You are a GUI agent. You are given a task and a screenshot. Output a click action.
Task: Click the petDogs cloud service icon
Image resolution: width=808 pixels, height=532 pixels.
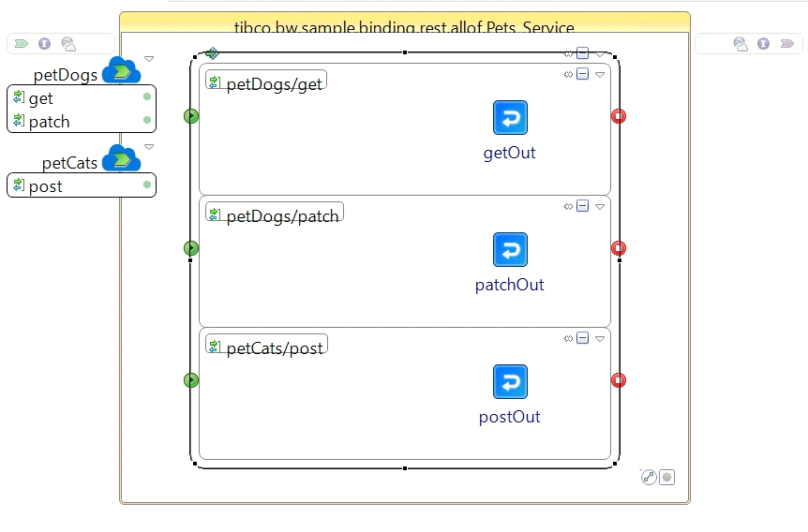122,71
